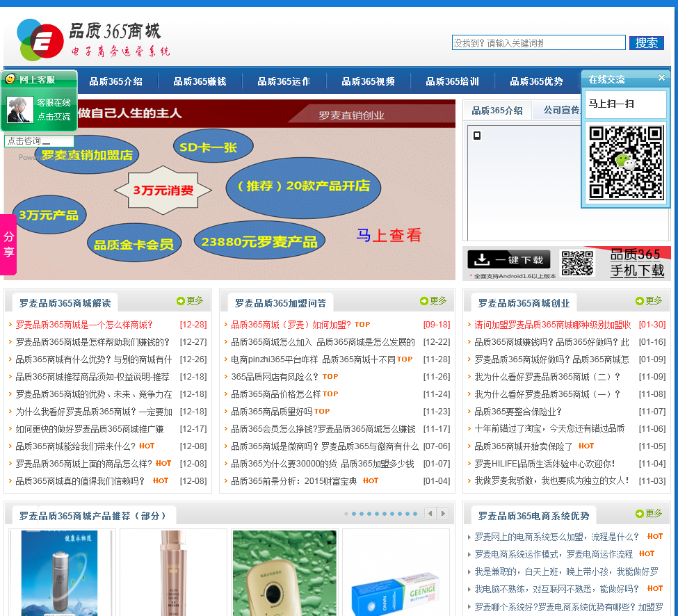Open article 365品质网店有风险么?
Screen dimensions: 678x616
275,377
